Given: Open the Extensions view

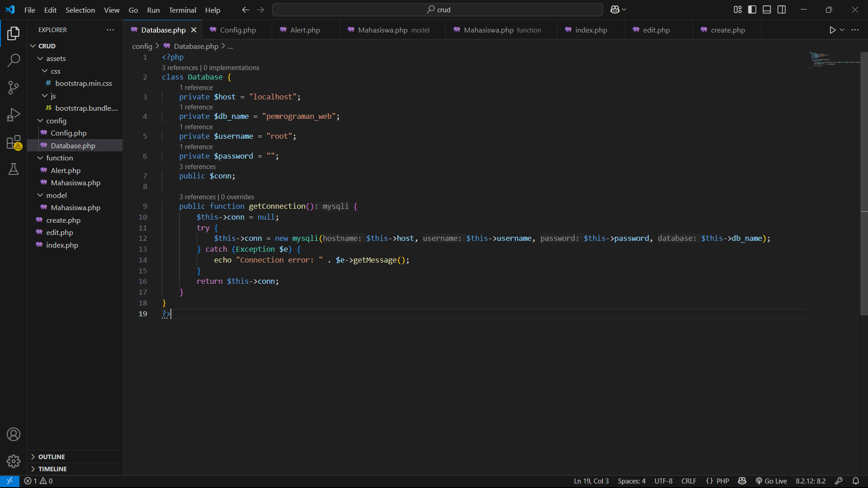Looking at the screenshot, I should coord(14,142).
